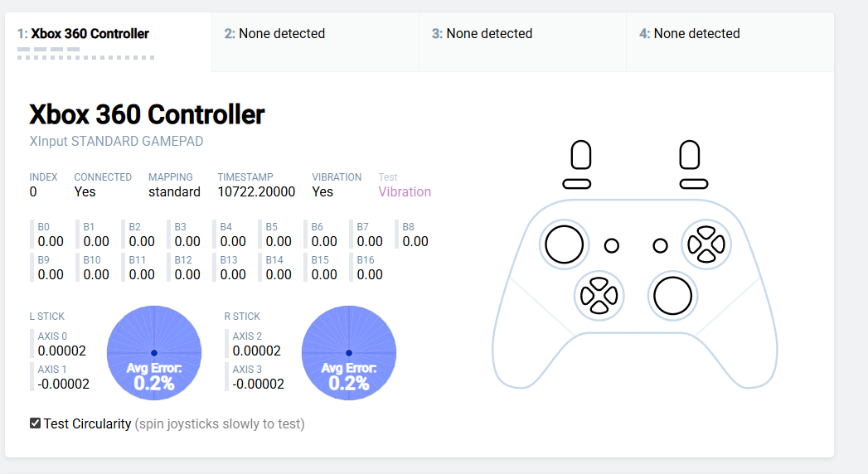Click the TIMESTAMP value 10722.20000
This screenshot has width=868, height=474.
[x=256, y=192]
